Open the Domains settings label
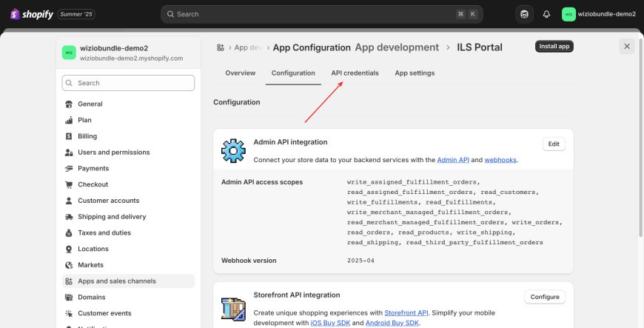Viewport: 644px width, 328px height. [x=92, y=297]
